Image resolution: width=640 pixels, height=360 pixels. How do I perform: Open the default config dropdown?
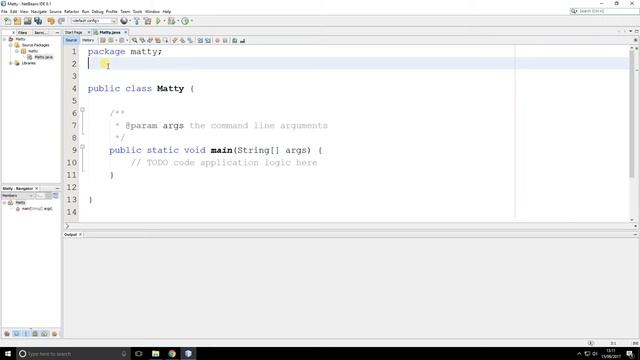[94, 21]
